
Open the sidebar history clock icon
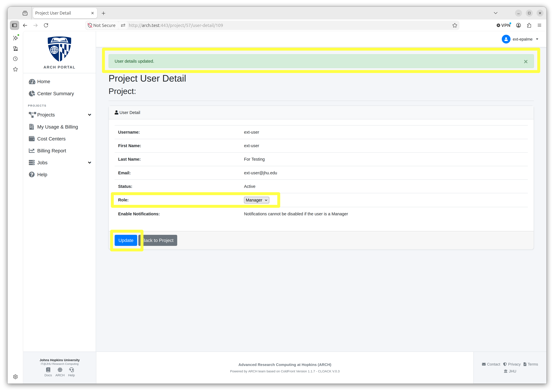(15, 59)
